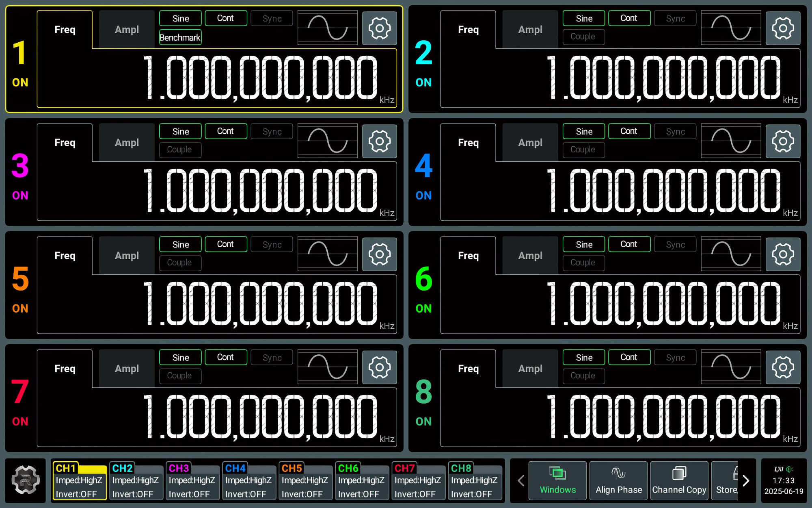
Task: Open channel 4 settings gear
Action: click(783, 141)
